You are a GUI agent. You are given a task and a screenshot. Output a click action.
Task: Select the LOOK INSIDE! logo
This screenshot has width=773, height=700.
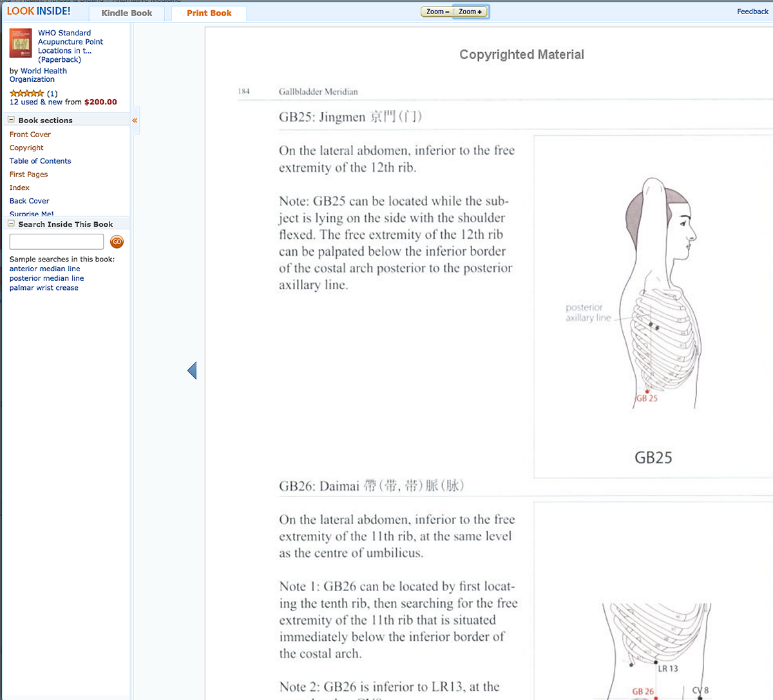(37, 10)
